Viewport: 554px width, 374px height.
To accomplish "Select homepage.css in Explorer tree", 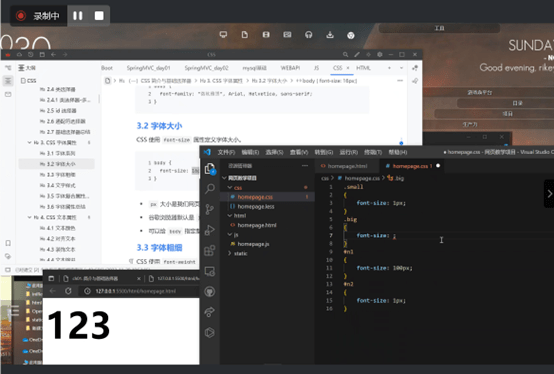I will 267,197.
